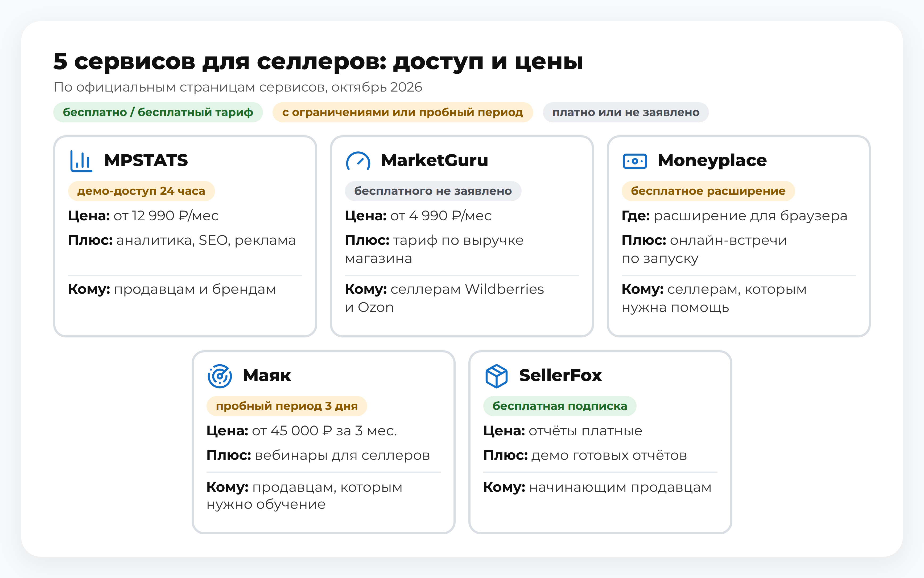Click 'демо готовых отчётов' line
The image size is (924, 578).
[609, 456]
